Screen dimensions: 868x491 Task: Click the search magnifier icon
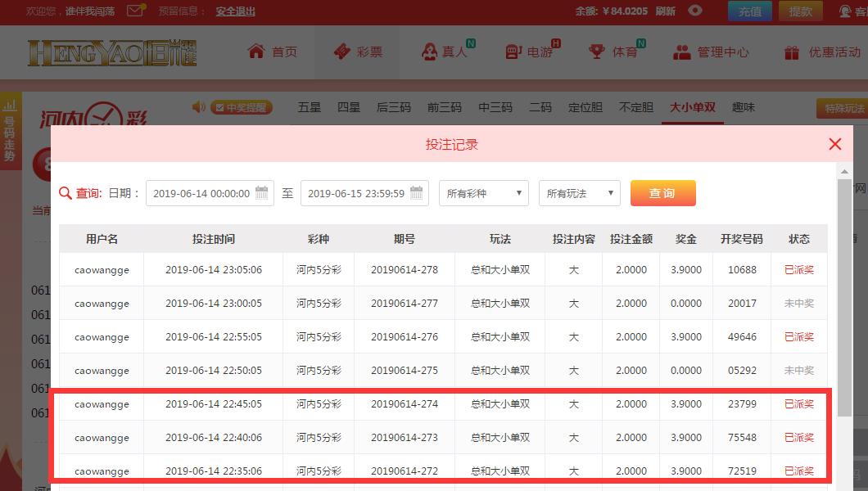pos(66,193)
